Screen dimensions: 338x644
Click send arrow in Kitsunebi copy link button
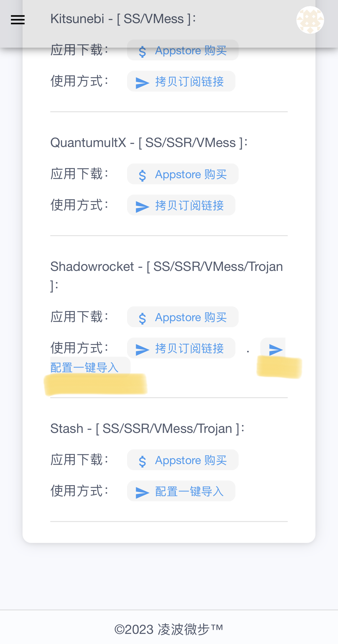(142, 83)
